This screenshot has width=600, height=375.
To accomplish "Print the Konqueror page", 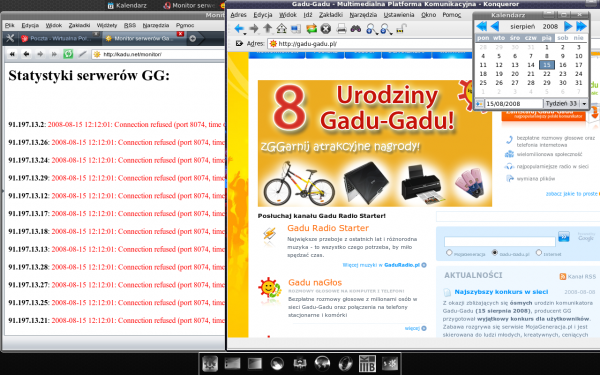I will point(341,29).
